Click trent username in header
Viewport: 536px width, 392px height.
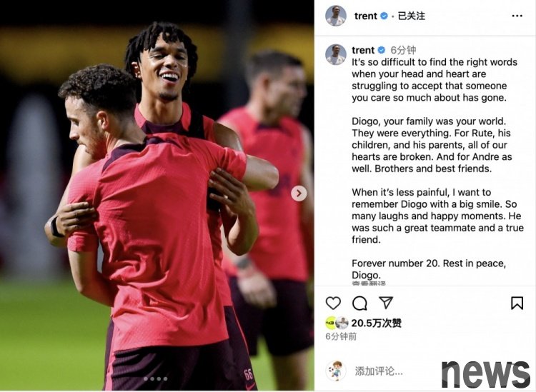pyautogui.click(x=365, y=16)
